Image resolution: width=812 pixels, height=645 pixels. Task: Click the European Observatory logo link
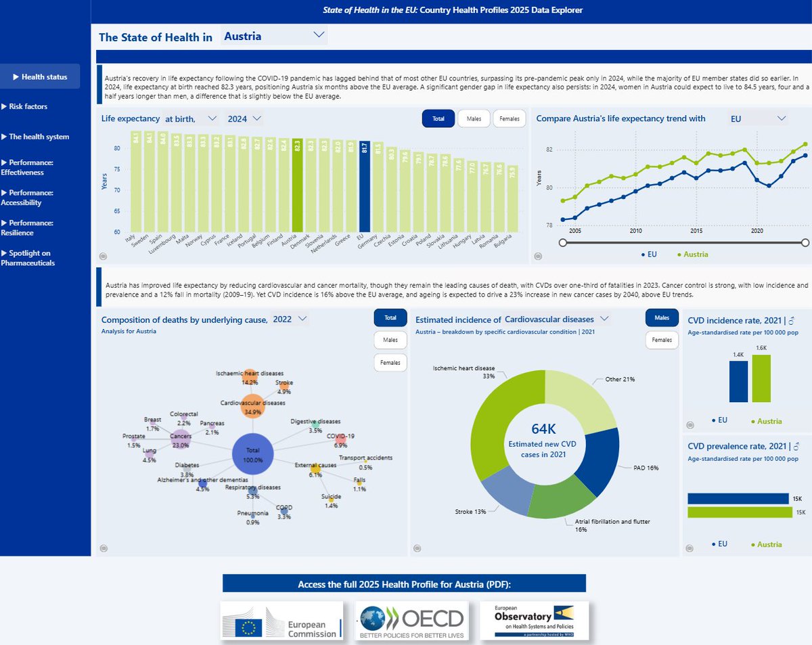click(534, 619)
